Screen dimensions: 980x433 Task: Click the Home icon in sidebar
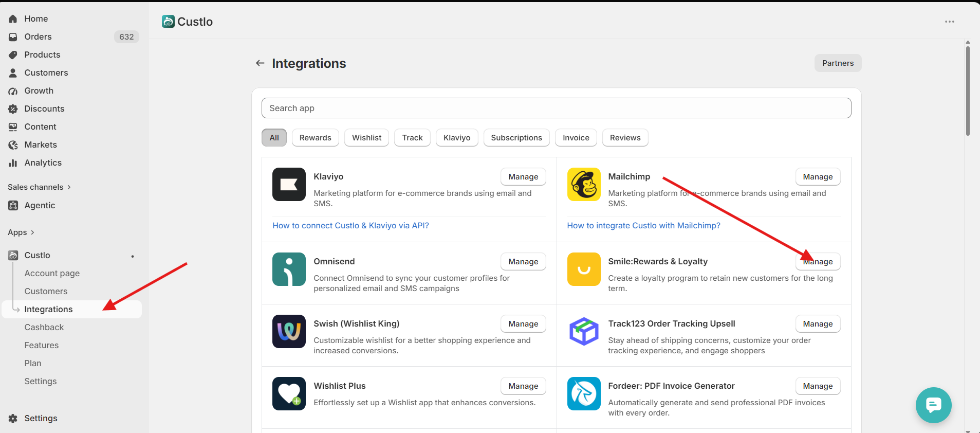pos(13,19)
